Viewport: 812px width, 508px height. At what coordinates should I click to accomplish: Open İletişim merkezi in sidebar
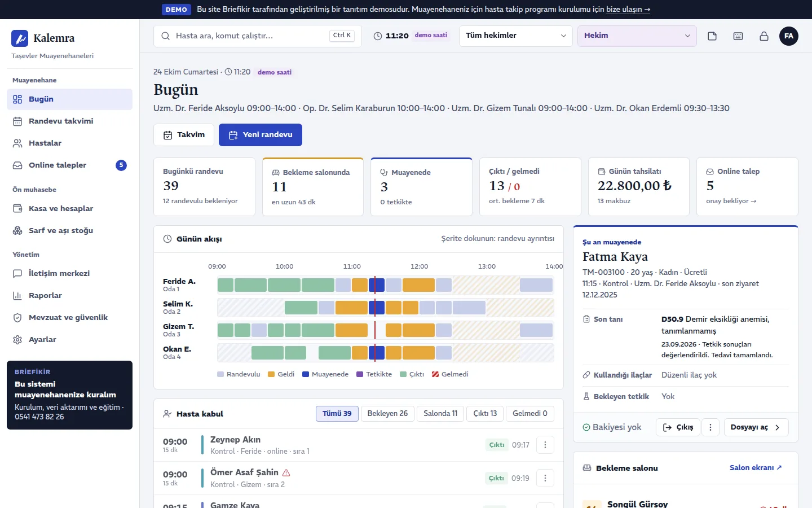pyautogui.click(x=69, y=274)
